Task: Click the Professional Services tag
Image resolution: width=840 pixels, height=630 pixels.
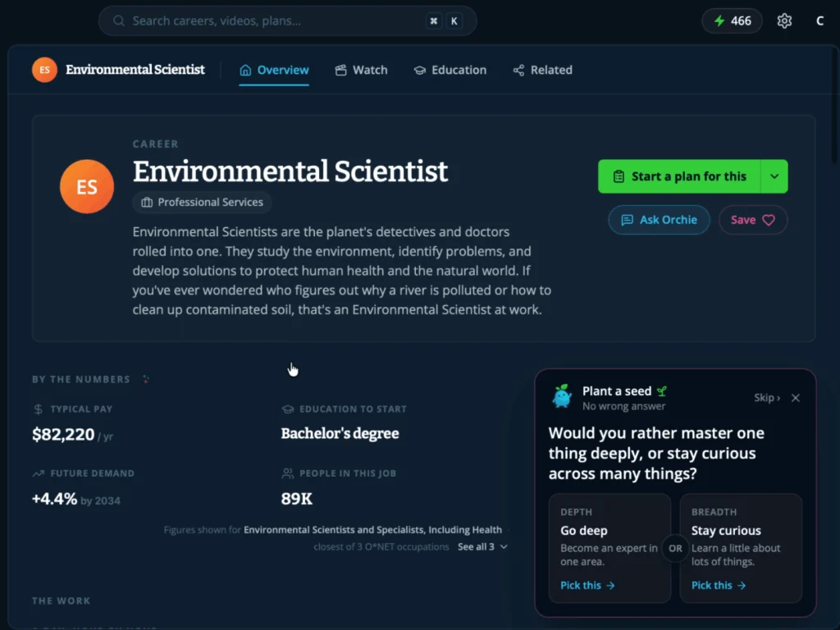Action: pyautogui.click(x=202, y=203)
